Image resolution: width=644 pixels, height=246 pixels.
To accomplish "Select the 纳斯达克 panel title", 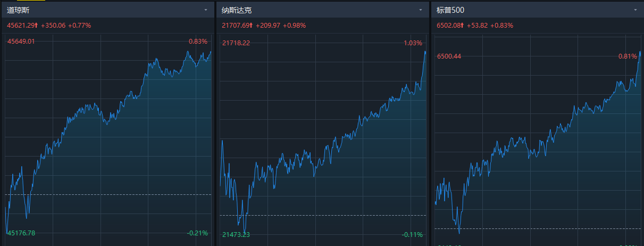I will point(236,10).
